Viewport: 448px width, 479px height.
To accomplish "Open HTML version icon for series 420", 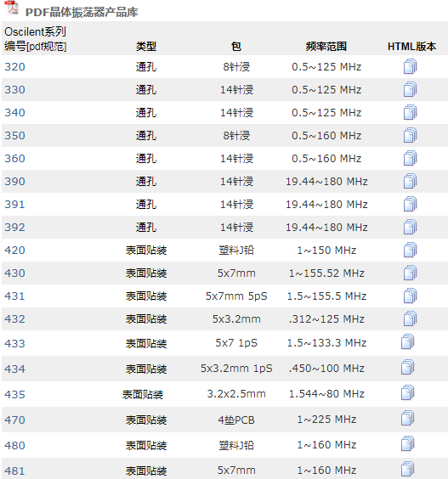I will click(x=410, y=250).
